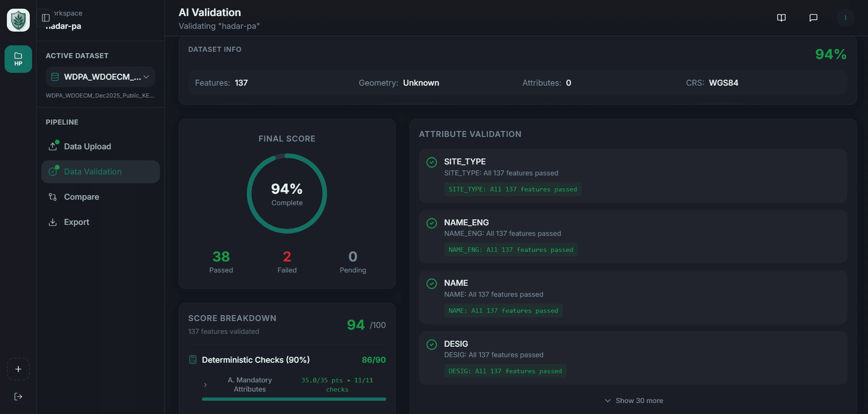Click the green NAME_ENG passed badge
Viewport: 868px width, 414px height.
point(511,250)
